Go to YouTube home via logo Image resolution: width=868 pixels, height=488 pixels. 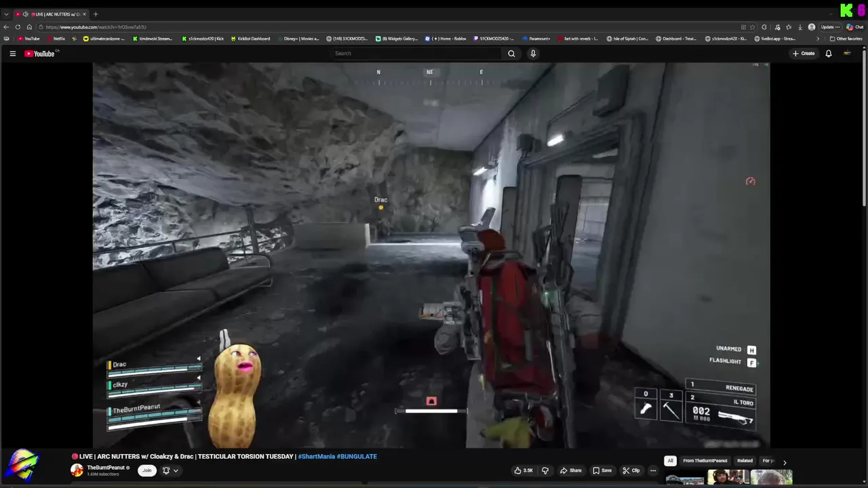40,54
